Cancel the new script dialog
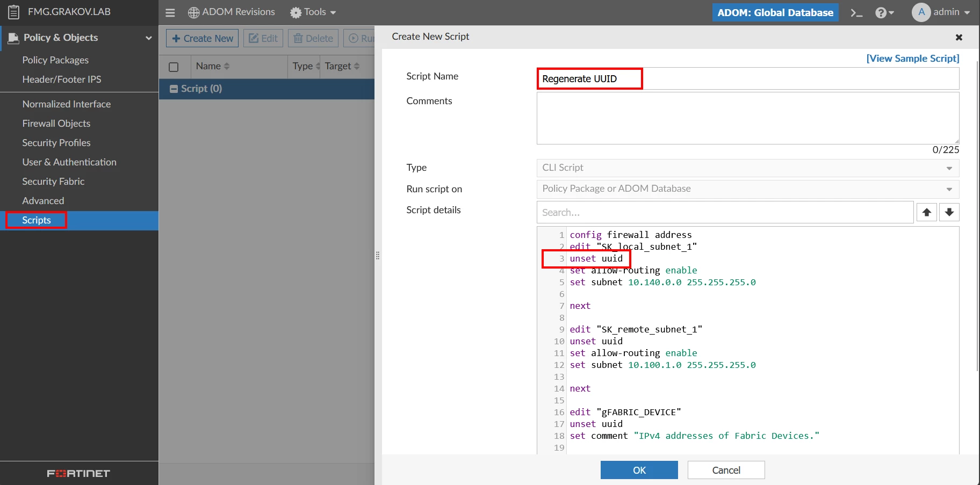This screenshot has height=485, width=980. pyautogui.click(x=726, y=470)
